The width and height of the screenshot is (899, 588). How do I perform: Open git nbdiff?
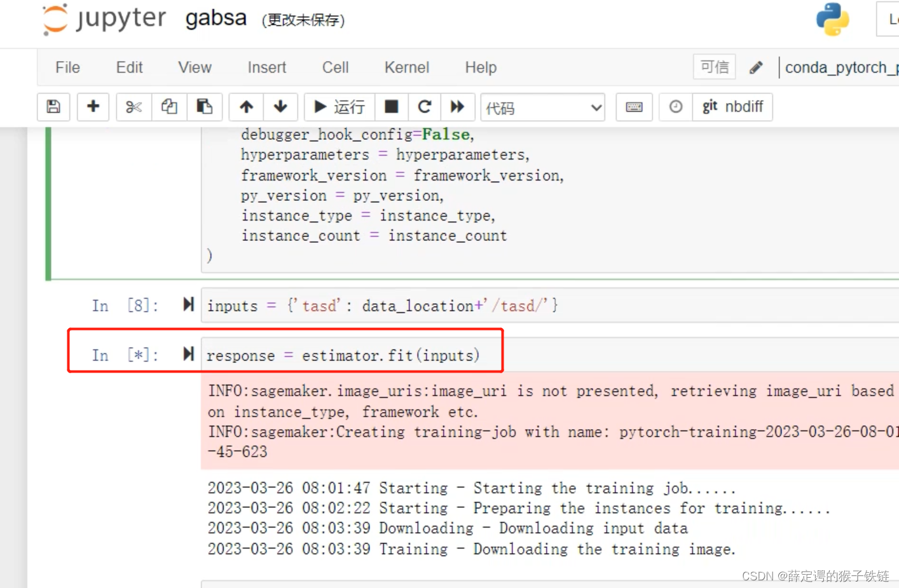(732, 107)
